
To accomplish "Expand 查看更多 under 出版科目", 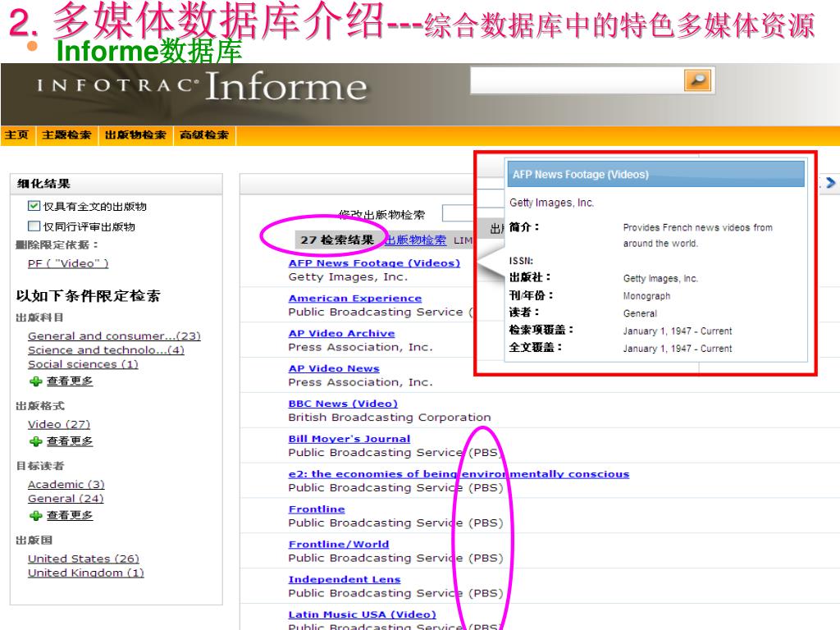I will [70, 381].
